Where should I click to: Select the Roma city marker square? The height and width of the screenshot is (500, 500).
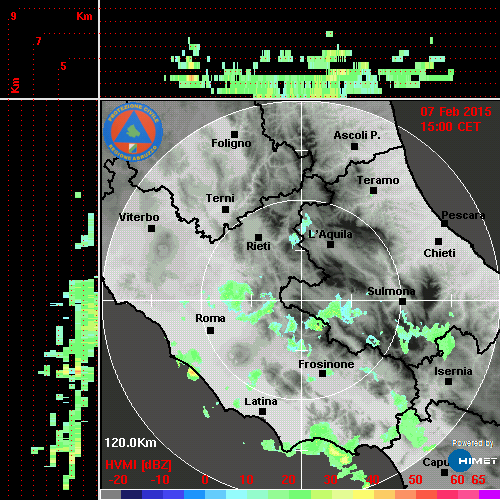[210, 330]
